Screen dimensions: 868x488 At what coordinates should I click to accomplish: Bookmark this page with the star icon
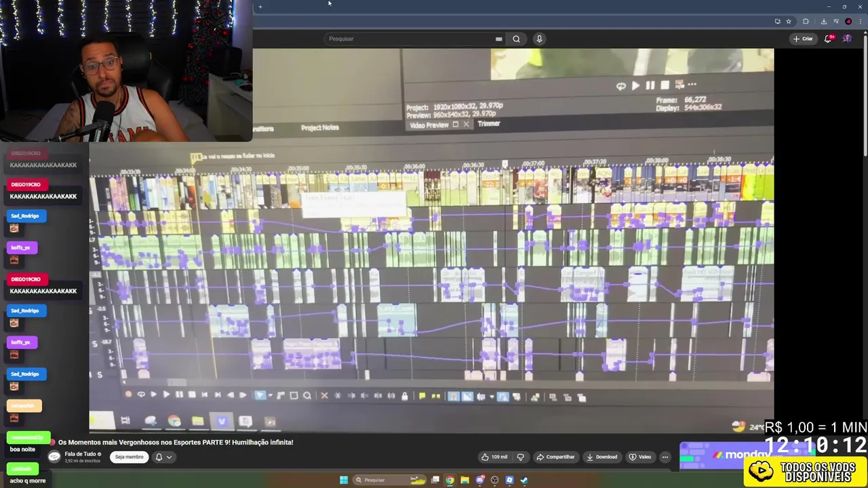click(789, 21)
